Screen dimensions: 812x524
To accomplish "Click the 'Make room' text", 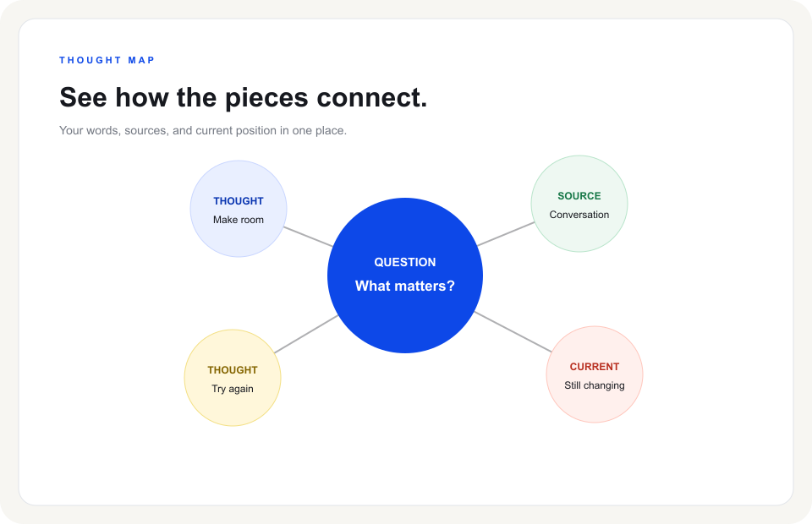I will [x=239, y=220].
